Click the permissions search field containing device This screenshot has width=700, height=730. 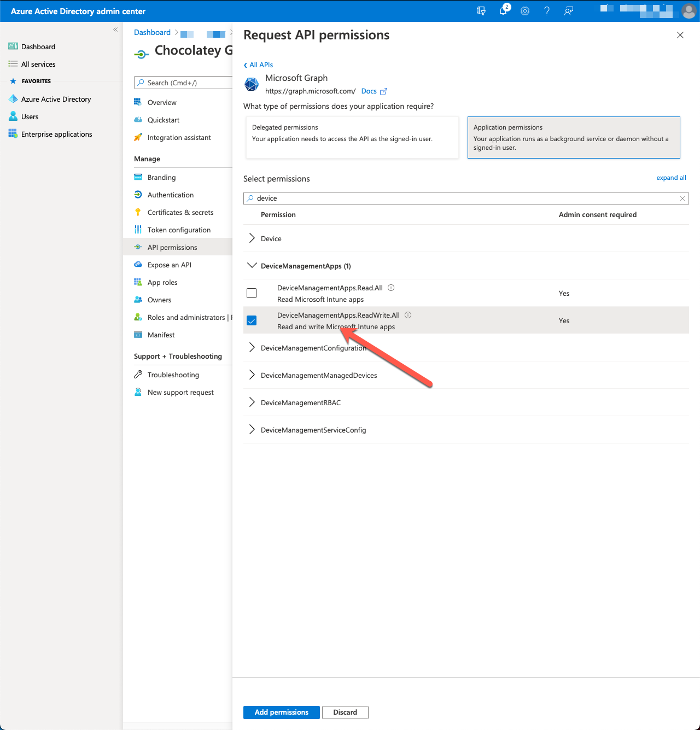pos(466,198)
